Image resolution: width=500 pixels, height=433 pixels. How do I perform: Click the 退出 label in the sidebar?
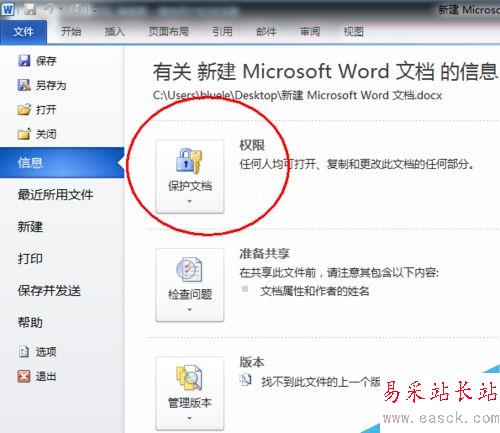[x=46, y=376]
